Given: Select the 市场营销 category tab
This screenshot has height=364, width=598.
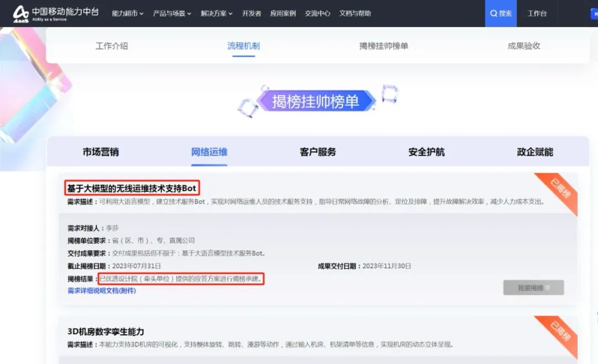Looking at the screenshot, I should [101, 152].
